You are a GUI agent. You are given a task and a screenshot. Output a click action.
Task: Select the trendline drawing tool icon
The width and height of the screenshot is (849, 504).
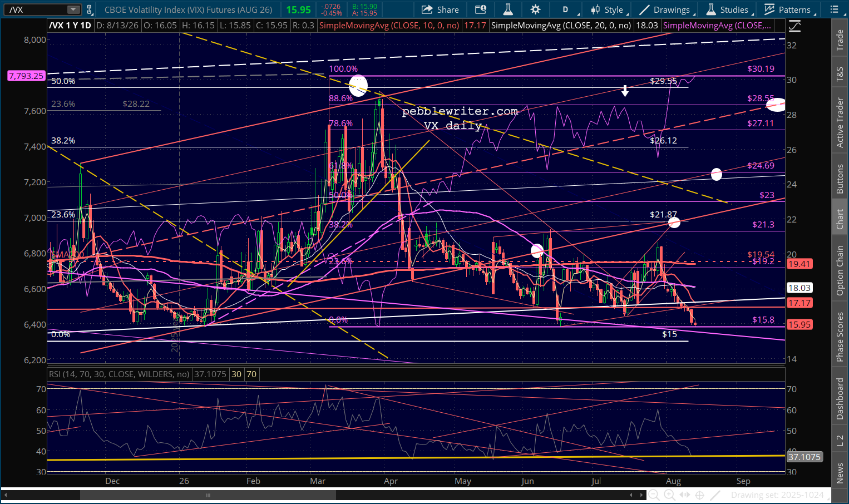(x=715, y=495)
